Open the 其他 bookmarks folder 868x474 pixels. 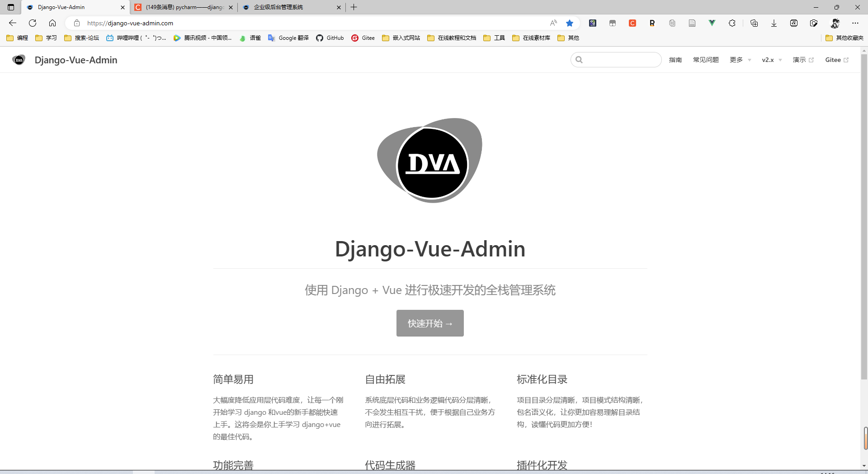pos(568,38)
